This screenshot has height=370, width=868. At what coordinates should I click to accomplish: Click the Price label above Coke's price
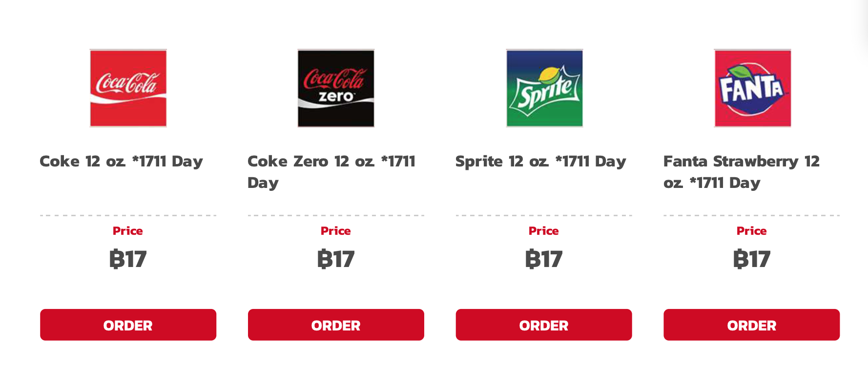click(128, 231)
